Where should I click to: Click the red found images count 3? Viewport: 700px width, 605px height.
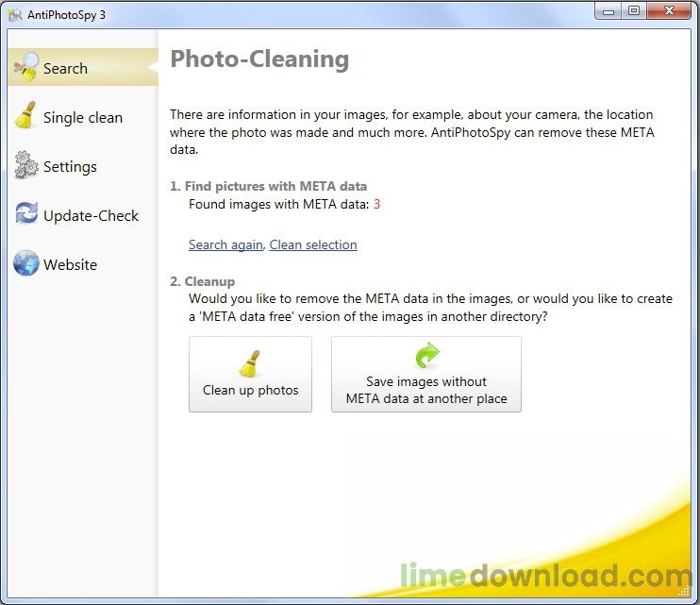coord(376,205)
